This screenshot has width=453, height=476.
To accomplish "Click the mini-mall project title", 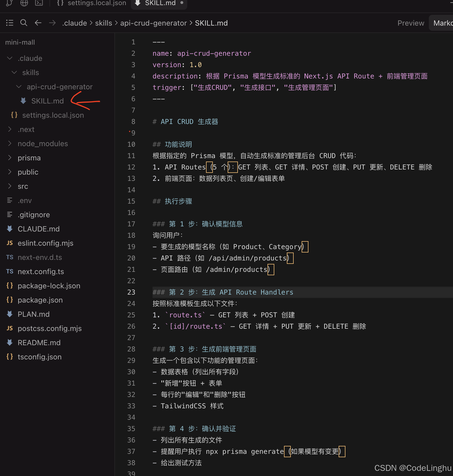I will coord(20,42).
